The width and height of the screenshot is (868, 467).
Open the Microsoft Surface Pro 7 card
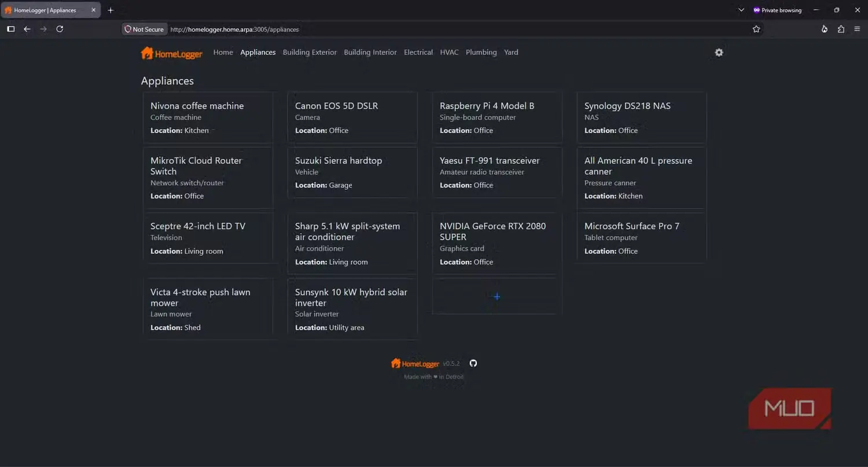click(x=642, y=238)
